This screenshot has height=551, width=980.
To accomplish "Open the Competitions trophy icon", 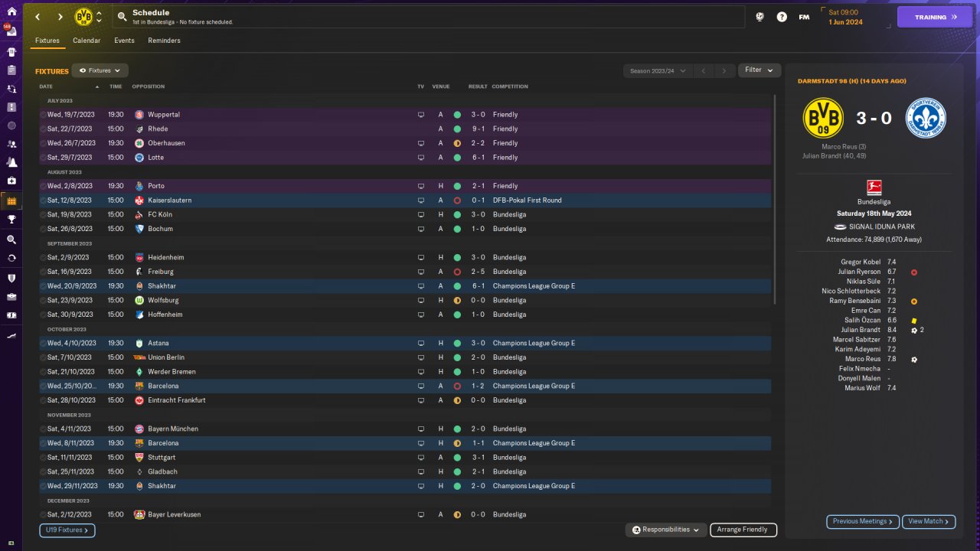I will point(11,220).
